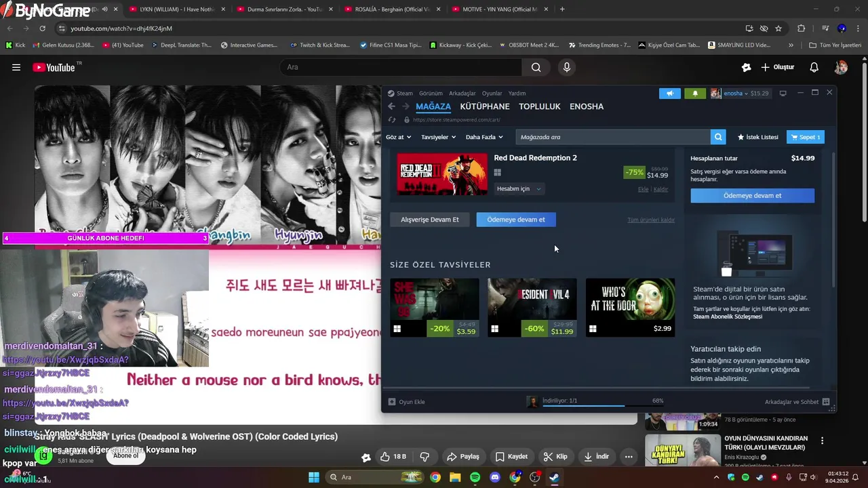Reload the Steam store page

(391, 120)
